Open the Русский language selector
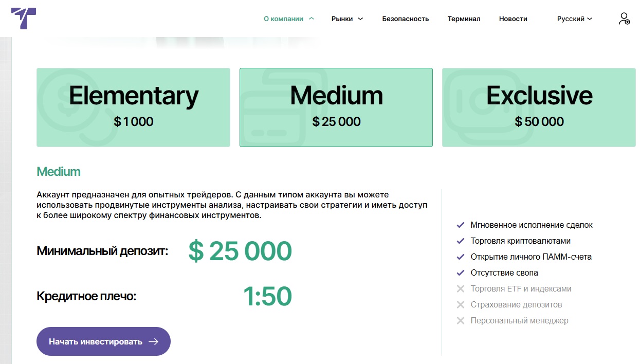 [574, 19]
